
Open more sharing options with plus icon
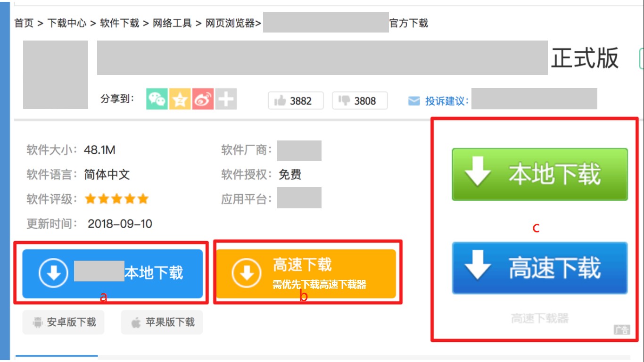click(225, 99)
